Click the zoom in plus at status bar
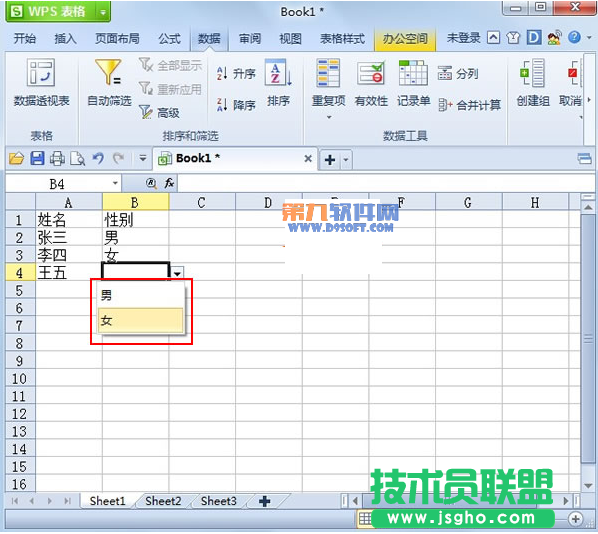 575,519
